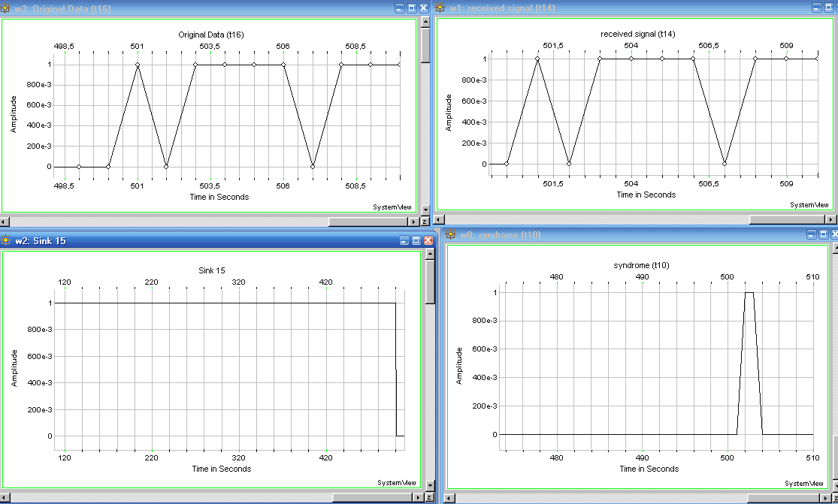
Task: Click the right scroll arrow in the Original Data window
Action: coord(413,221)
